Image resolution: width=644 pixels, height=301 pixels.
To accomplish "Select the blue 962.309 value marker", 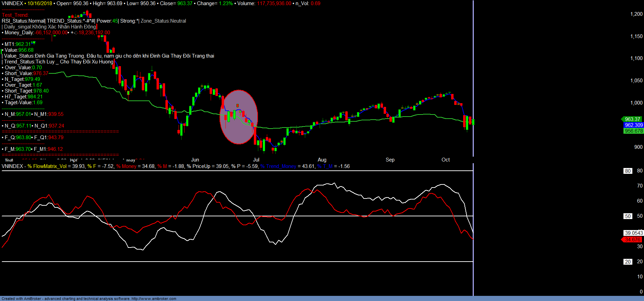I will tap(634, 125).
